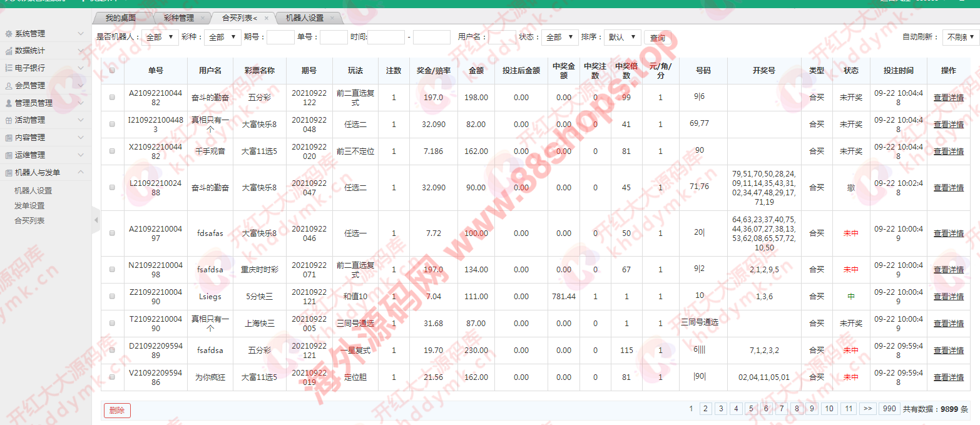Switch to the 我的桌面 tab

[120, 18]
